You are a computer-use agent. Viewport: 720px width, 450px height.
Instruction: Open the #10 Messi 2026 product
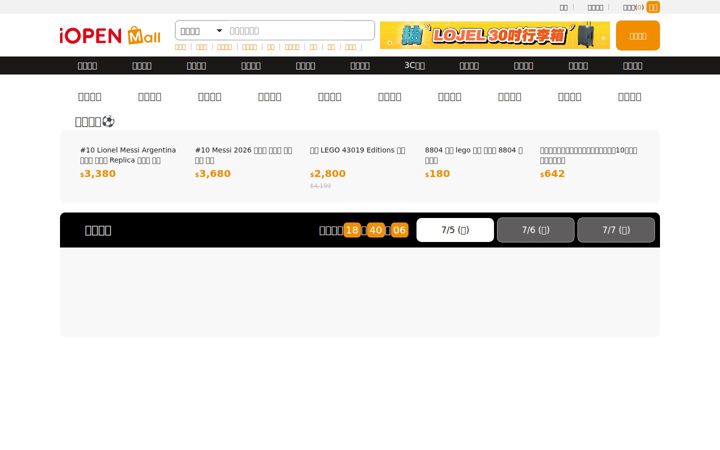click(243, 155)
